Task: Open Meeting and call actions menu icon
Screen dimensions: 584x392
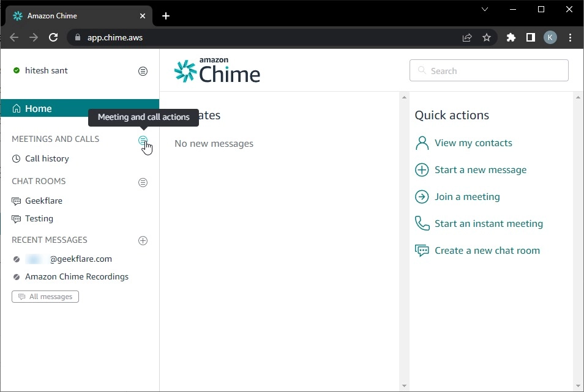Action: (x=143, y=140)
